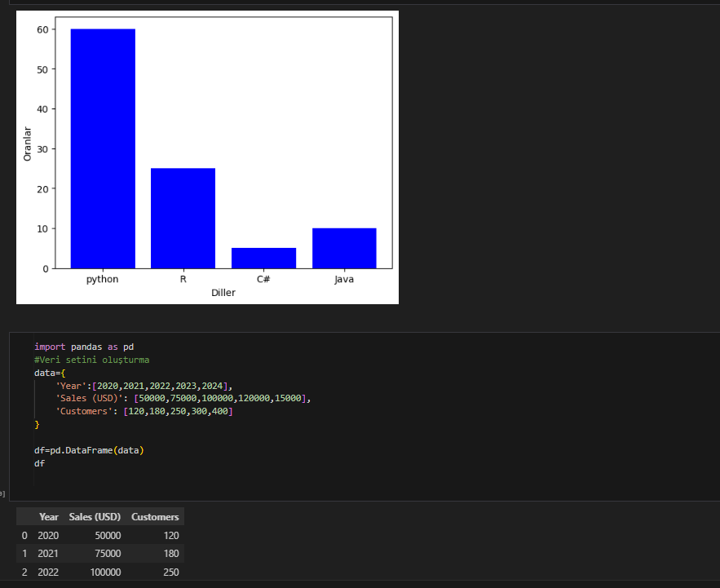Click the C# bar in the chart
The width and height of the screenshot is (720, 588).
[263, 258]
